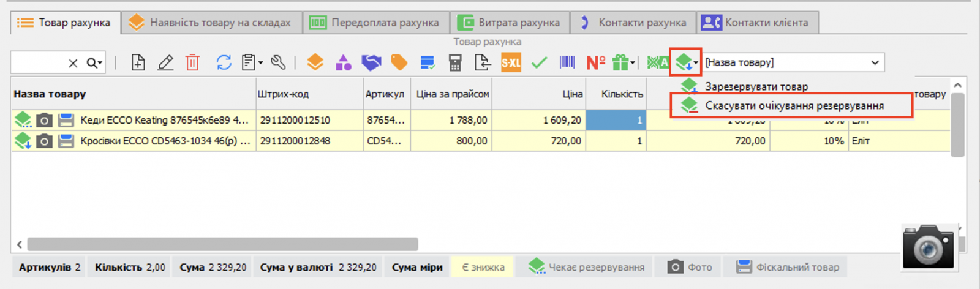Image resolution: width=980 pixels, height=289 pixels.
Task: Open the Витрата рахунка tab
Action: pyautogui.click(x=510, y=23)
